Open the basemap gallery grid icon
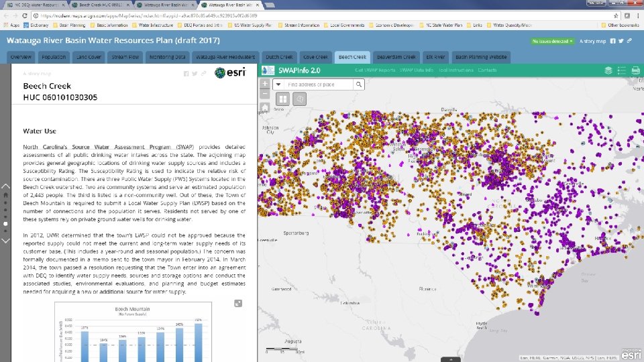The height and width of the screenshot is (362, 644). coord(282,99)
